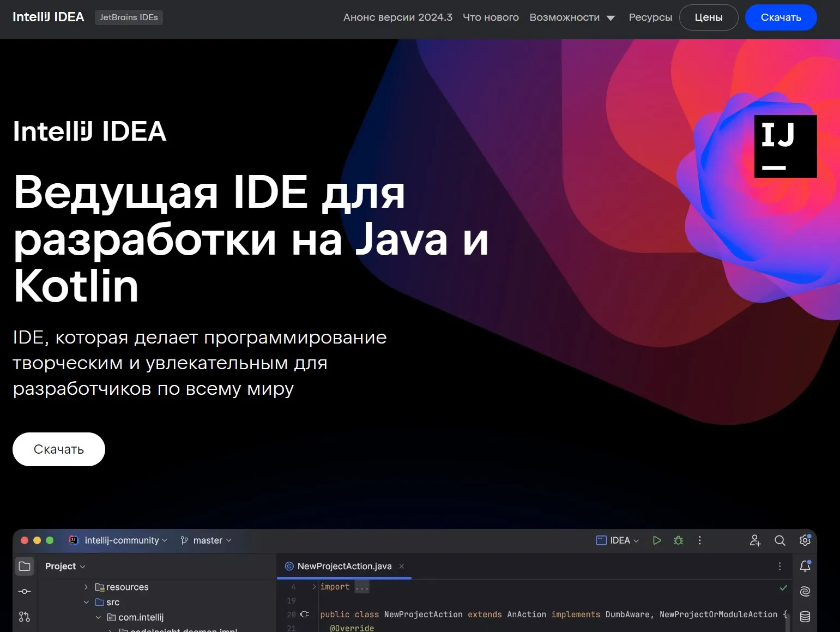Screen dimensions: 840x632
Task: Click the gutter icon on line 20
Action: pos(305,614)
